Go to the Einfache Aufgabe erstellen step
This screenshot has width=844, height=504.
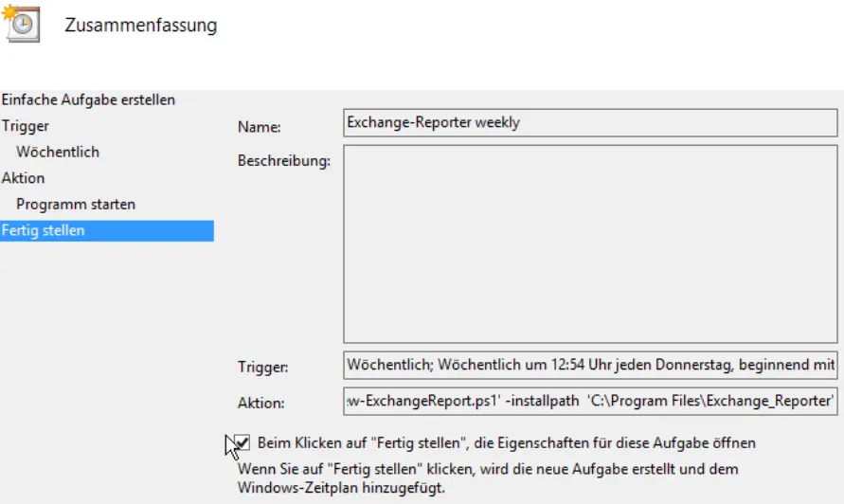coord(88,99)
